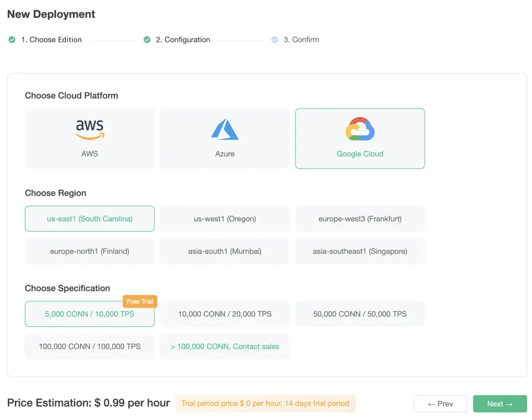
Task: Click the orange Free Trial badge
Action: [139, 301]
